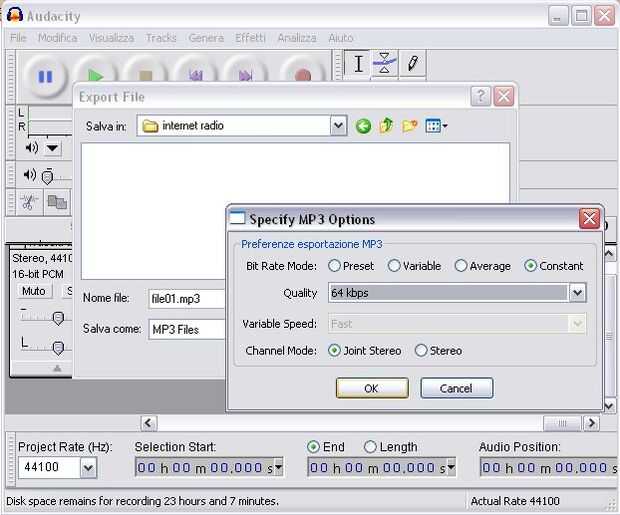Adjust the track gain slider
The width and height of the screenshot is (620, 515).
pyautogui.click(x=58, y=318)
